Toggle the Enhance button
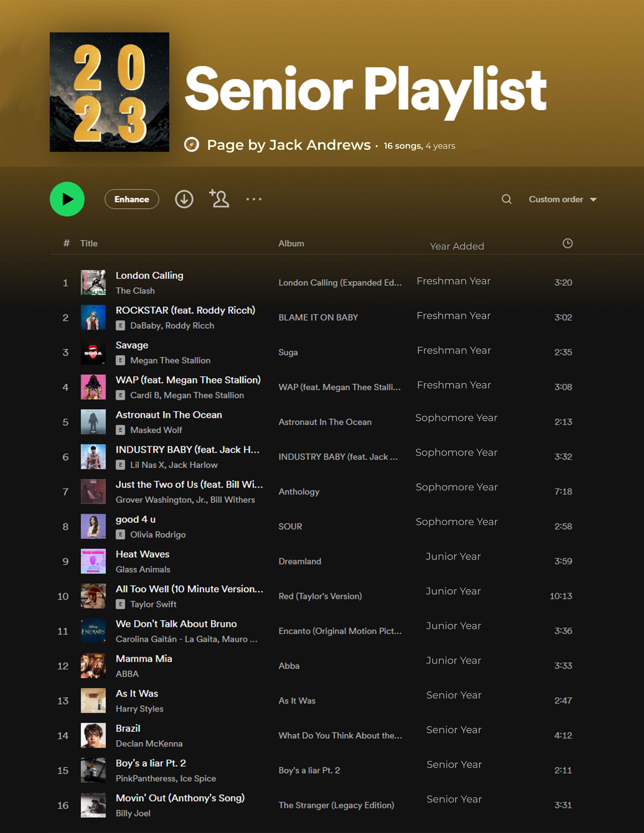 tap(132, 199)
